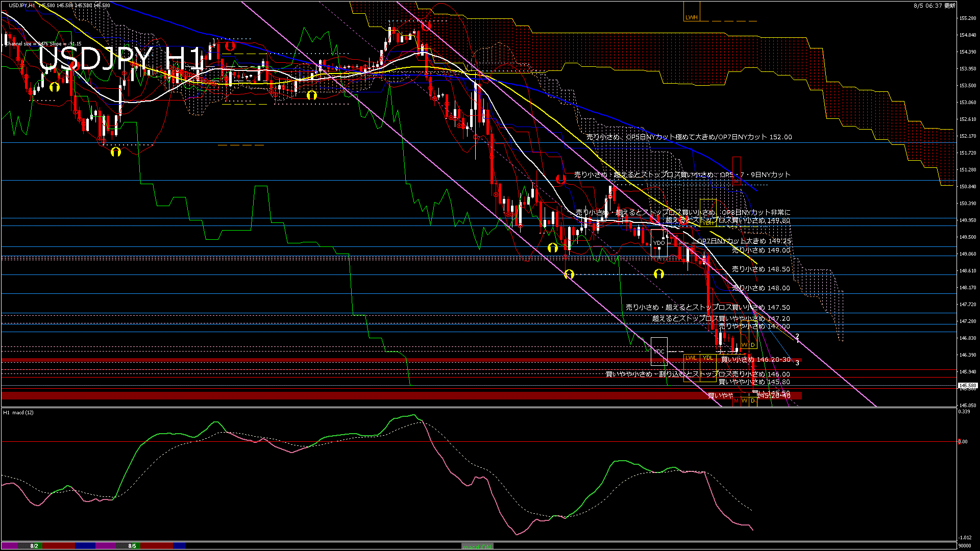Viewport: 980px width, 551px height.
Task: Click the 買い小さめ 146.20-30 label
Action: 755,360
